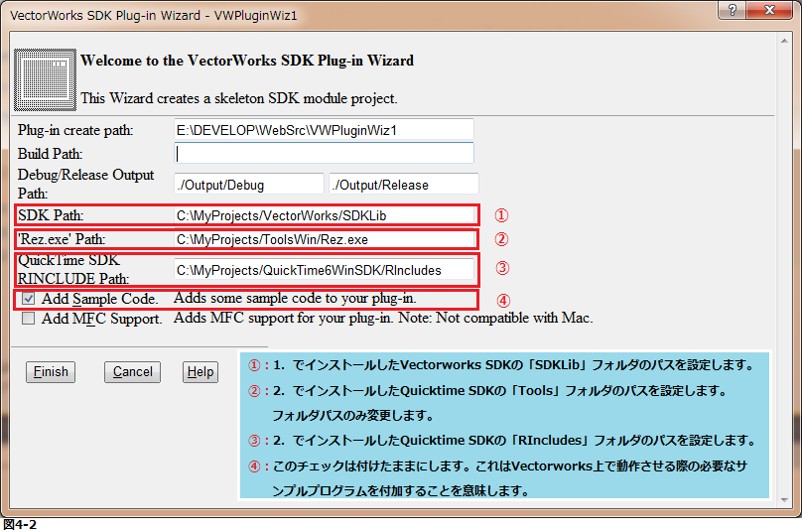The height and width of the screenshot is (532, 802).
Task: Edit the 'Rez.exe' Path field
Action: click(324, 239)
